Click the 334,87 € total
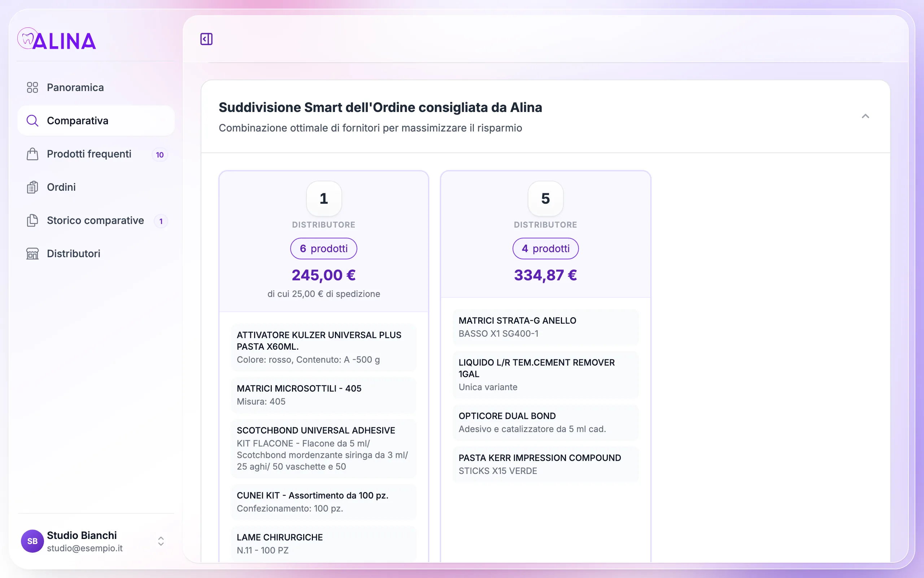This screenshot has width=924, height=578. pos(545,275)
